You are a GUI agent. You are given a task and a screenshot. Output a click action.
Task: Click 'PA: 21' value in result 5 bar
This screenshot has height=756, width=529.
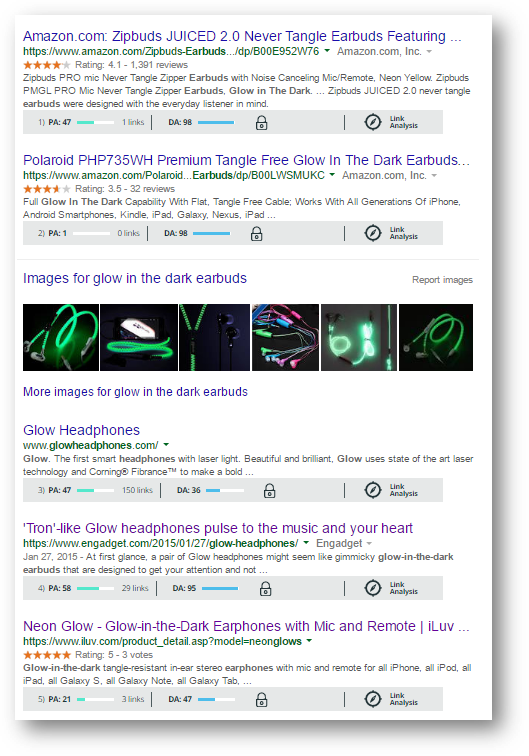tap(59, 699)
